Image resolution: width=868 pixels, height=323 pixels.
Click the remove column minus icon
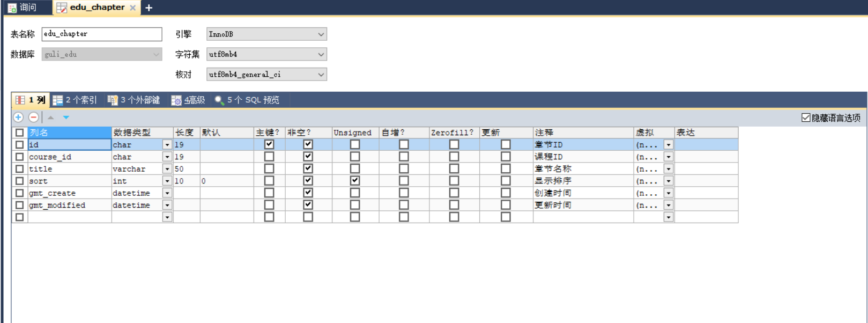pyautogui.click(x=34, y=117)
